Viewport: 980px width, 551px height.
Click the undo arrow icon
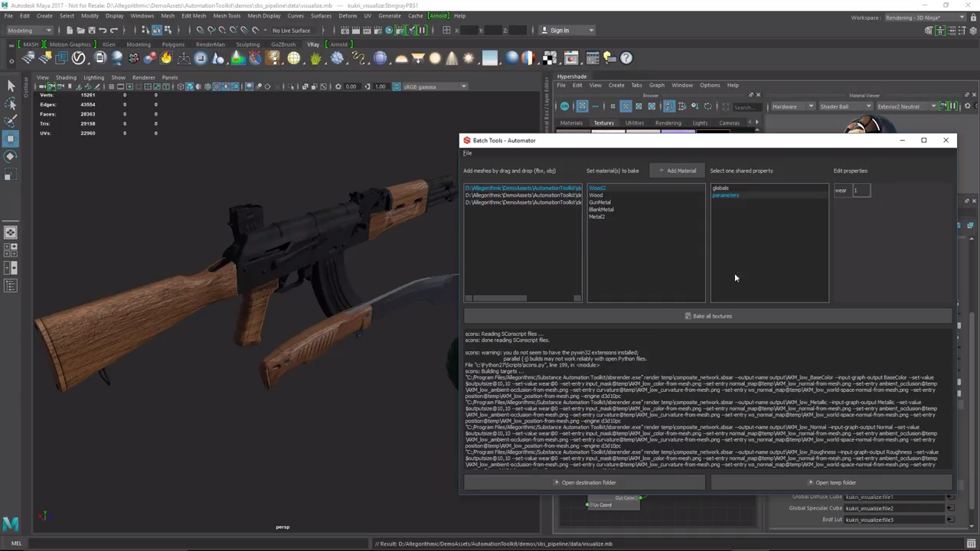pyautogui.click(x=103, y=31)
